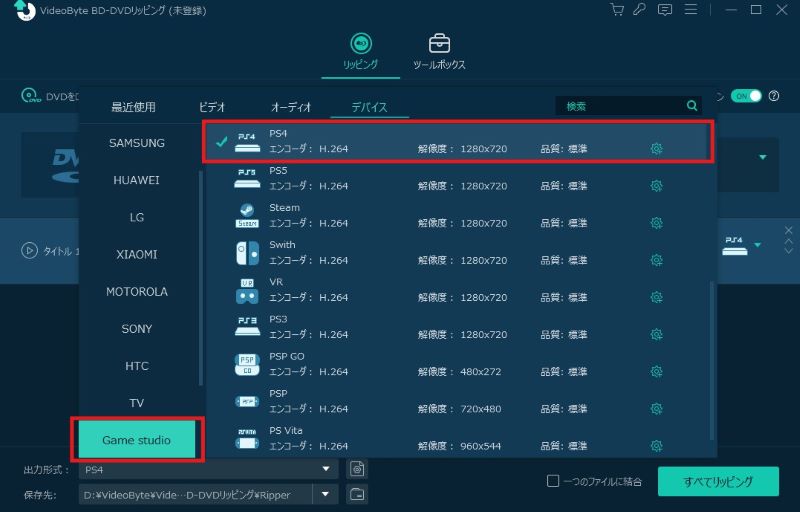The image size is (800, 512).
Task: Click the DVD load disc icon
Action: tap(31, 96)
